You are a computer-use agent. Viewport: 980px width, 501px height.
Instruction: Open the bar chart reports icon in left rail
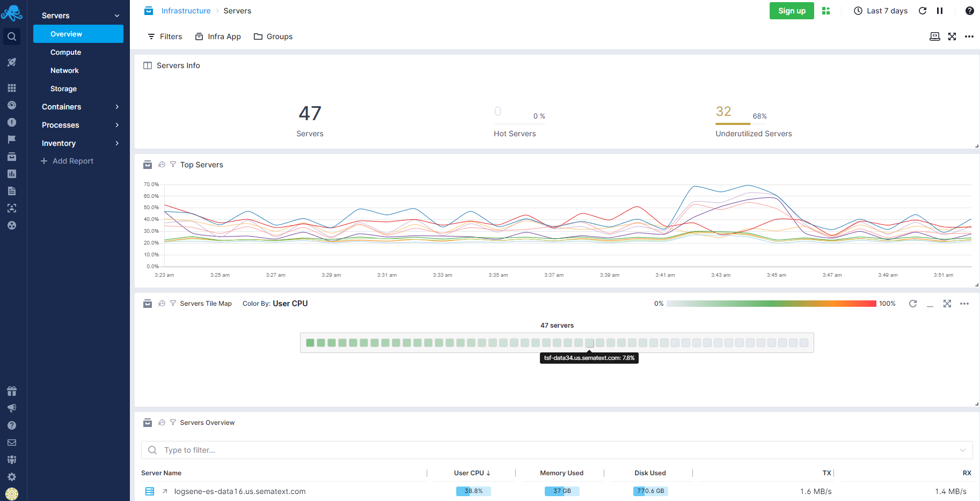pyautogui.click(x=12, y=174)
